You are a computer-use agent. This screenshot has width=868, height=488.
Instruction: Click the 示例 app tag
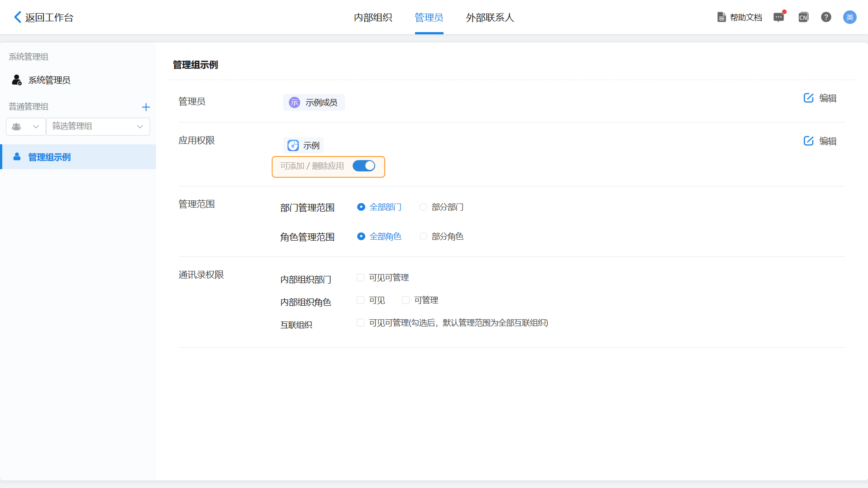(x=303, y=145)
